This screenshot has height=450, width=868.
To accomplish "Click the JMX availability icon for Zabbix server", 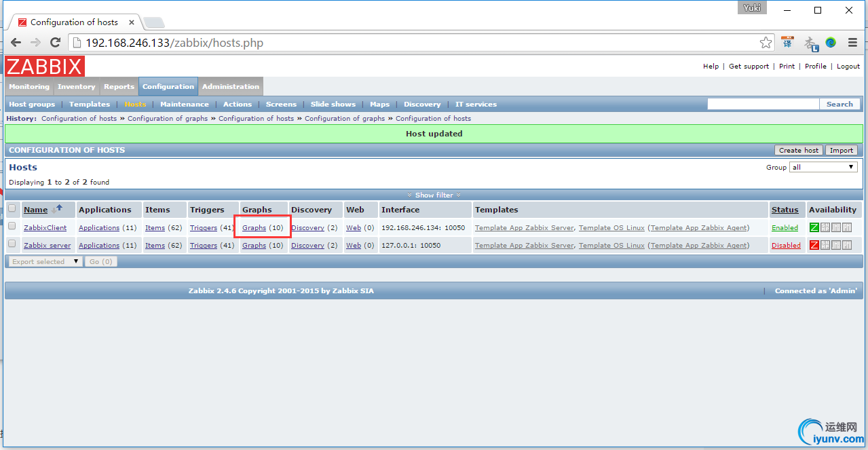I will 836,245.
